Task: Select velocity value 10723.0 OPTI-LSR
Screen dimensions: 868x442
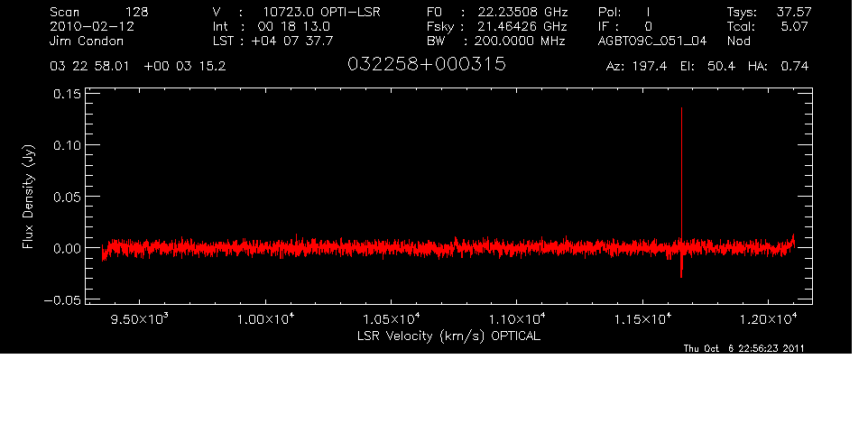Action: 321,12
